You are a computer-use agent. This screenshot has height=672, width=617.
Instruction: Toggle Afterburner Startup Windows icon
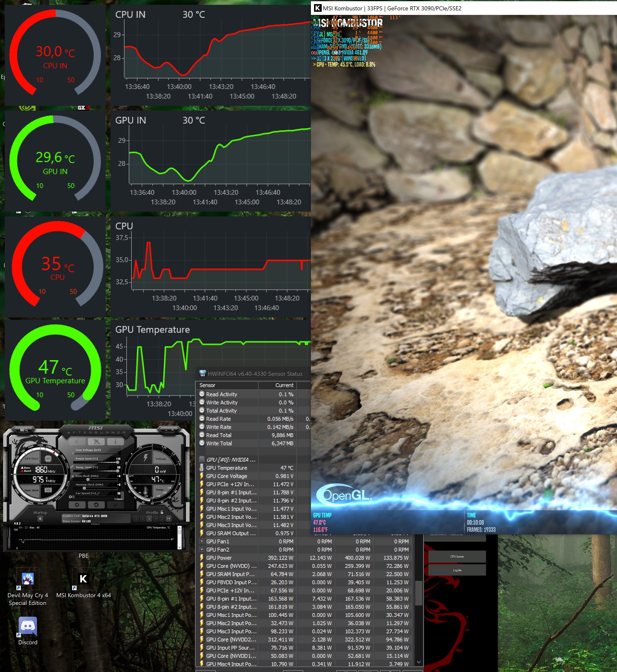pos(40,519)
